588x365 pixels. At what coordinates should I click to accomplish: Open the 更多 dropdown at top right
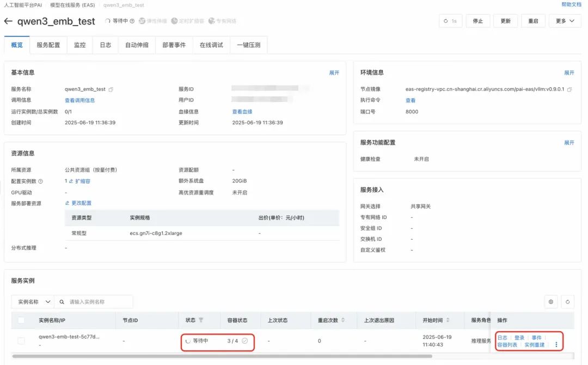coord(564,21)
